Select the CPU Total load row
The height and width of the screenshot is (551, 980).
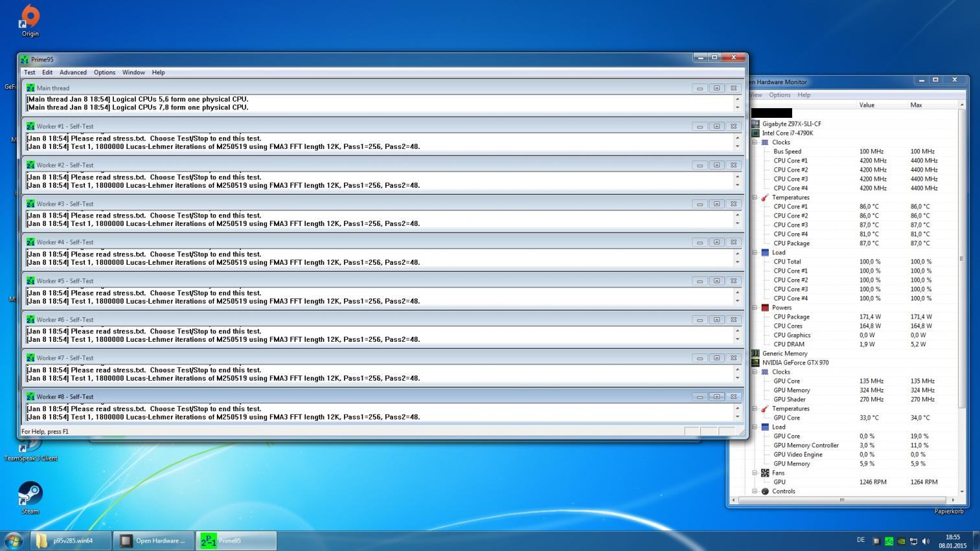point(854,262)
